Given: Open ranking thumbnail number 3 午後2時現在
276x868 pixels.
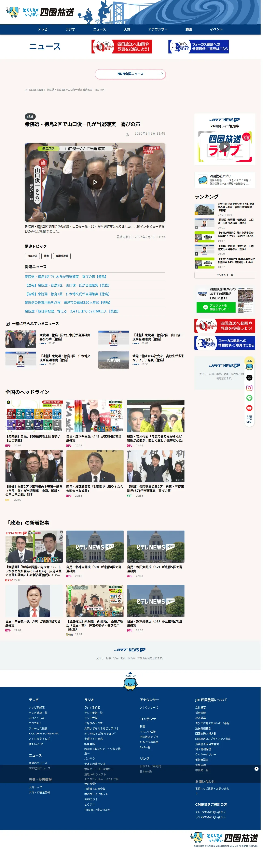Looking at the screenshot, I should 204,237.
